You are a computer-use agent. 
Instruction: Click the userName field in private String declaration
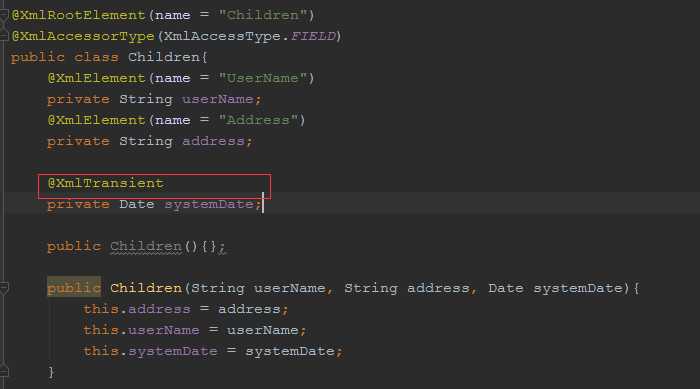pyautogui.click(x=217, y=99)
